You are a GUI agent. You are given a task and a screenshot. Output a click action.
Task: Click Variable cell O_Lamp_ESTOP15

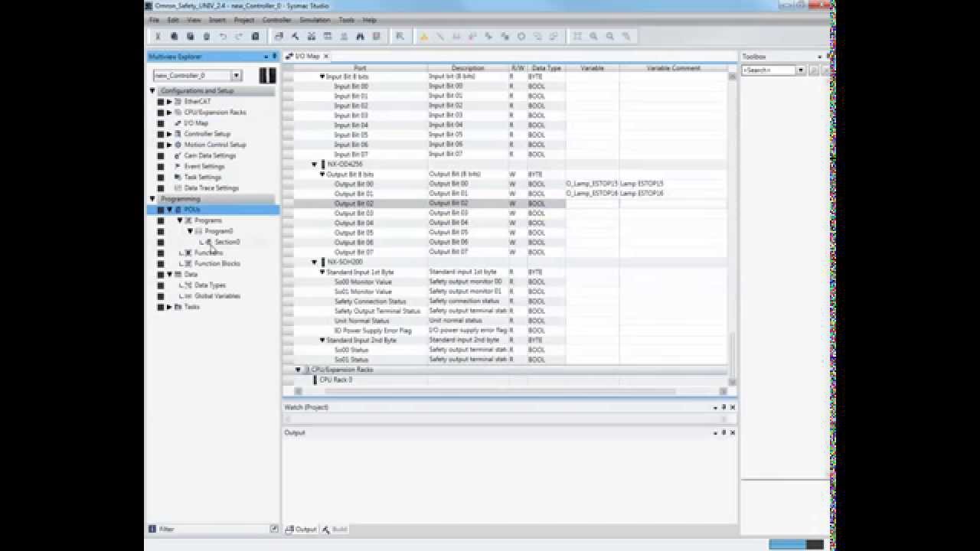[592, 184]
